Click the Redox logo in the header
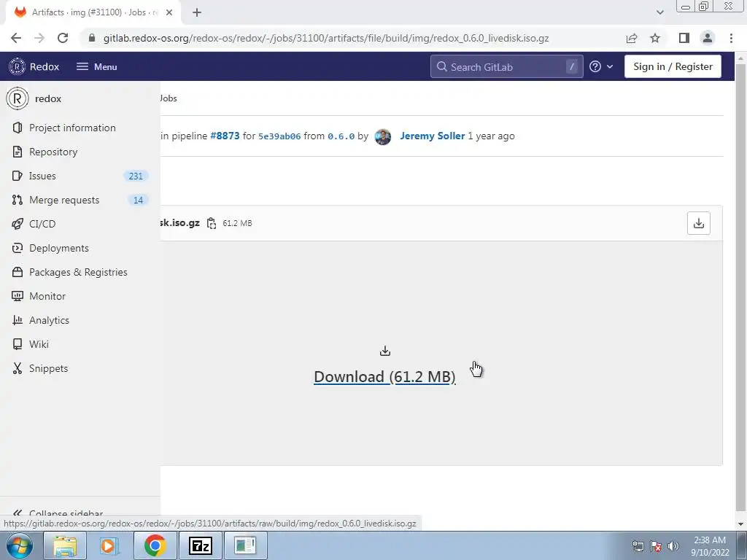747x560 pixels. click(18, 66)
